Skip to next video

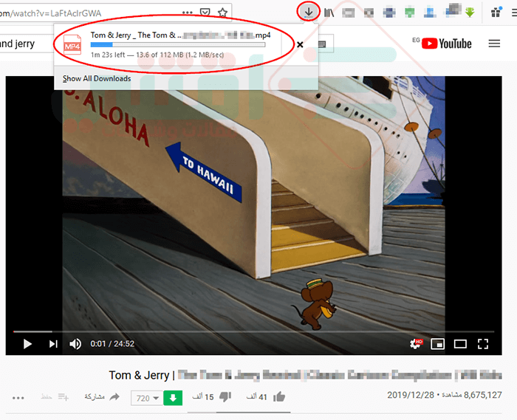53,344
